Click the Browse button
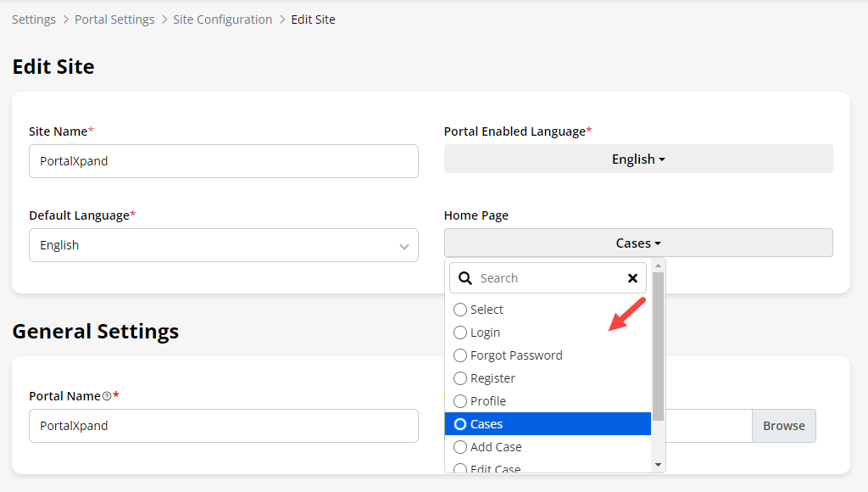 (x=783, y=426)
